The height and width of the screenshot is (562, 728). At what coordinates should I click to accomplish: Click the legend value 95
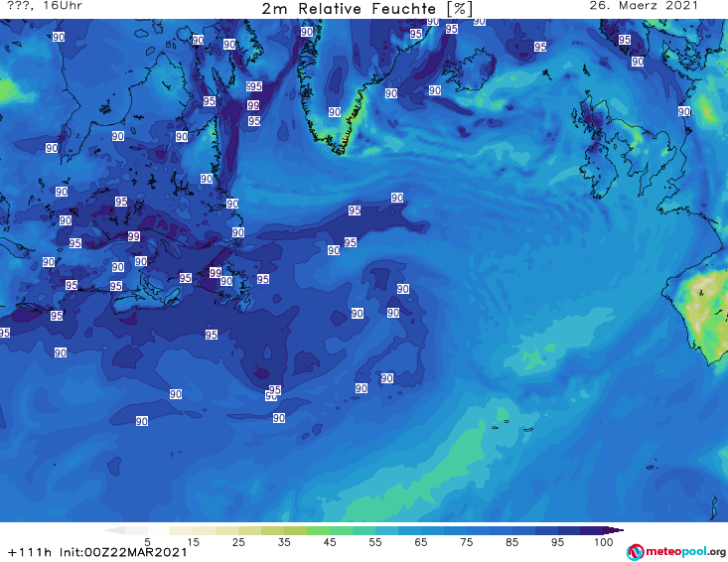coord(557,542)
